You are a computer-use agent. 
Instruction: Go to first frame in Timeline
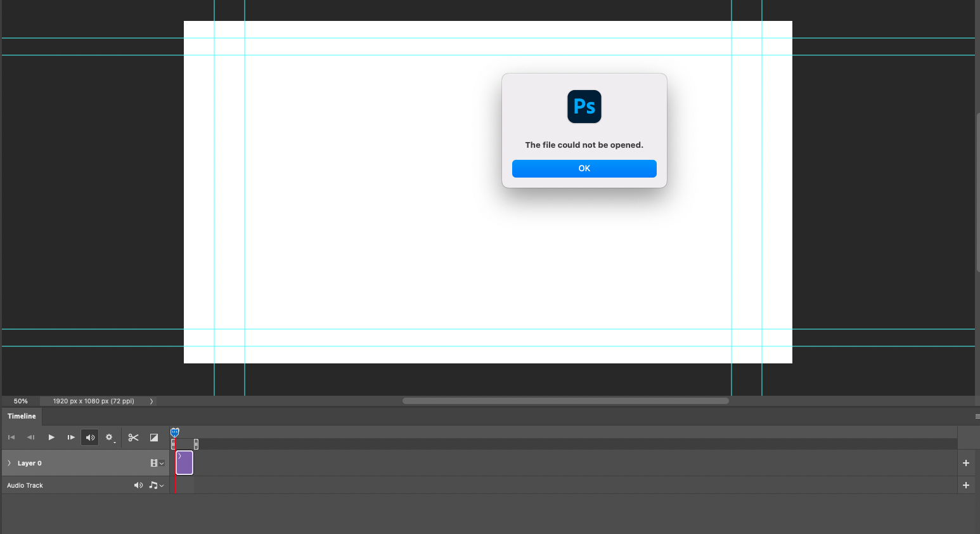[11, 437]
